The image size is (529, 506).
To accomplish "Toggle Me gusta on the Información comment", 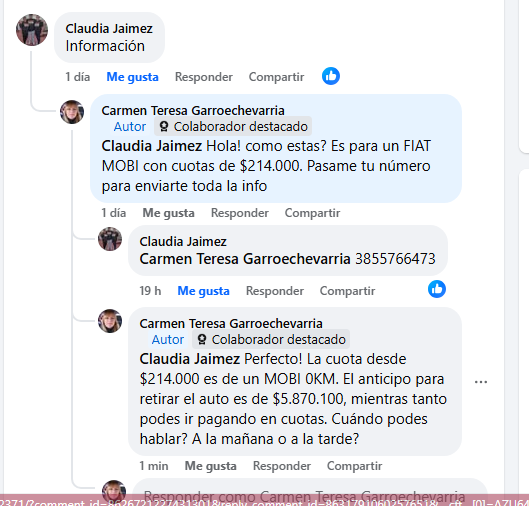I will 132,77.
